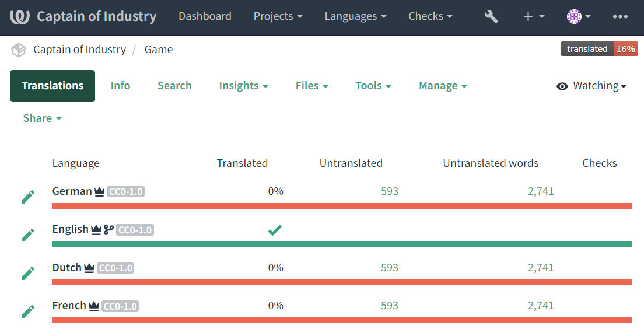Click German's 0% translated value
The height and width of the screenshot is (329, 644).
pyautogui.click(x=275, y=191)
